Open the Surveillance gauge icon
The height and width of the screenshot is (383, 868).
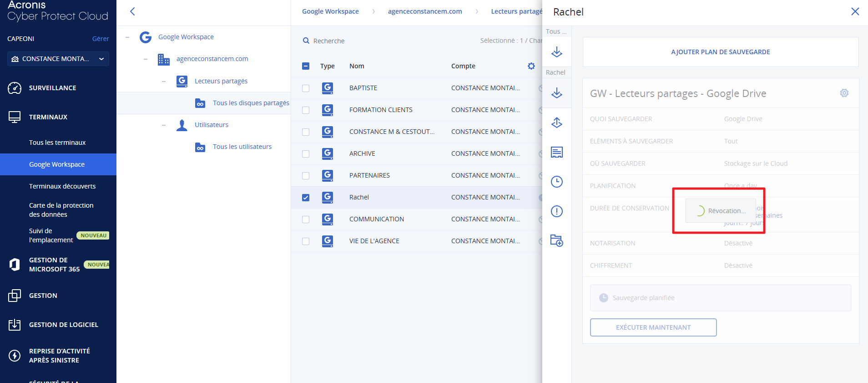[15, 88]
